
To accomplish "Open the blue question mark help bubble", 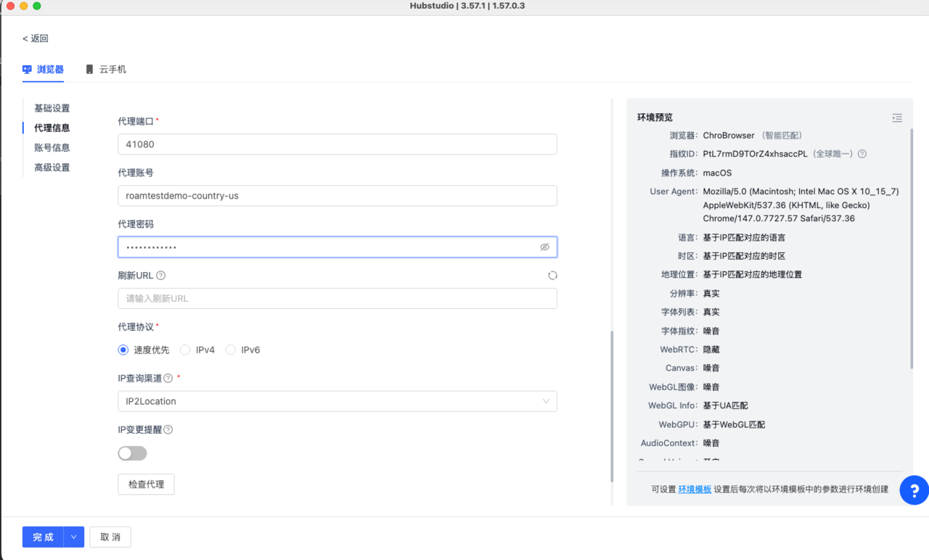I will [x=914, y=490].
